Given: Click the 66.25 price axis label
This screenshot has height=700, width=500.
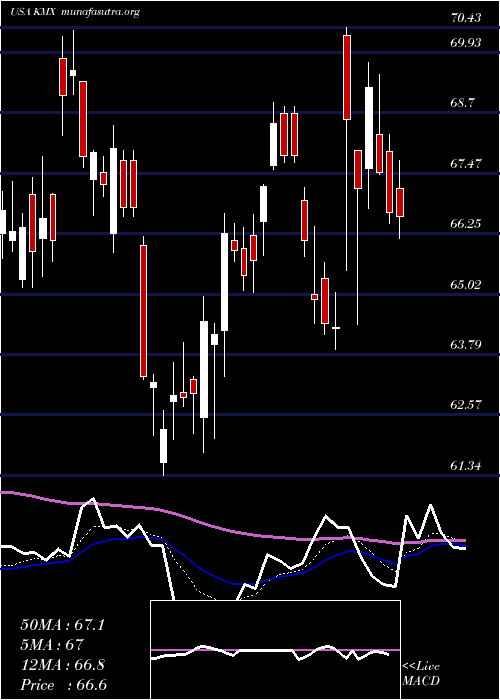Looking at the screenshot, I should [466, 224].
